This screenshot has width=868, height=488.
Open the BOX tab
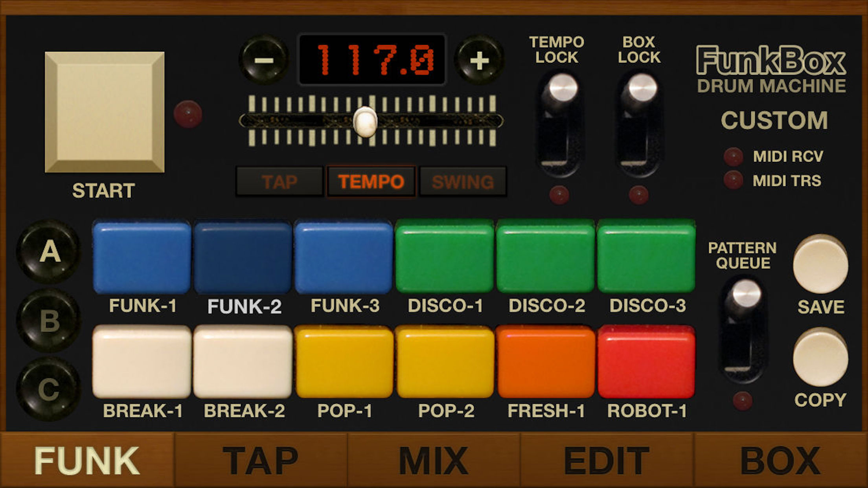[780, 460]
